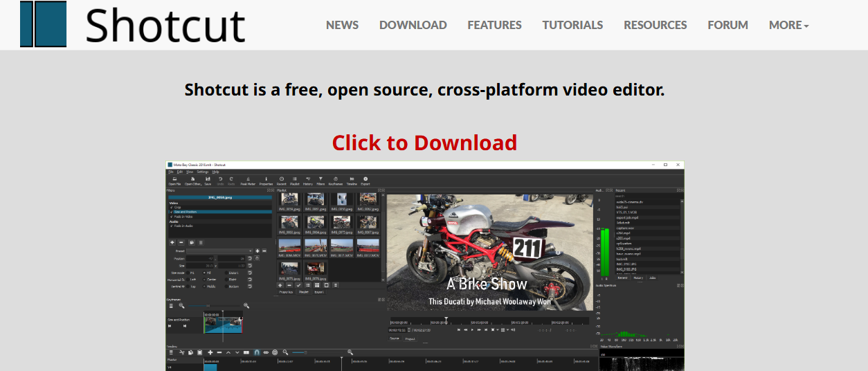Image resolution: width=868 pixels, height=371 pixels.
Task: Click Open File icon in the screenshot toolbar
Action: pos(174,181)
